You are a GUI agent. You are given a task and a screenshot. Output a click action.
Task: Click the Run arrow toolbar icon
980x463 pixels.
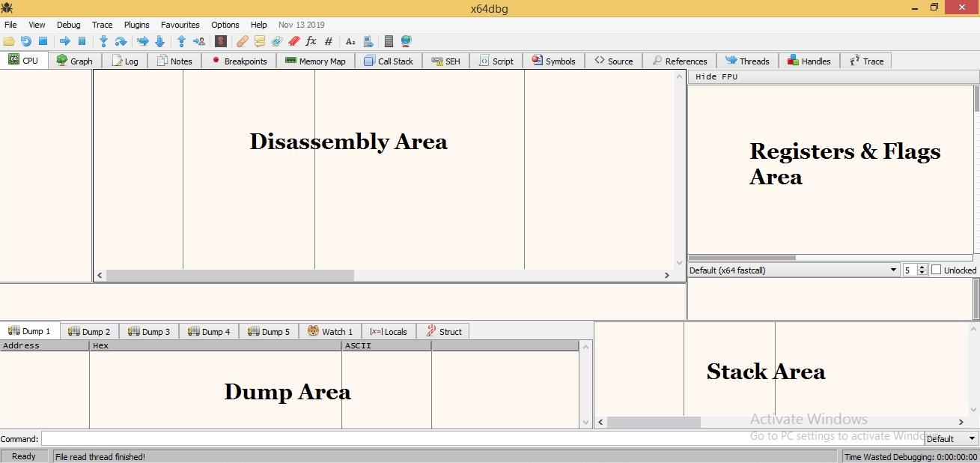tap(64, 41)
